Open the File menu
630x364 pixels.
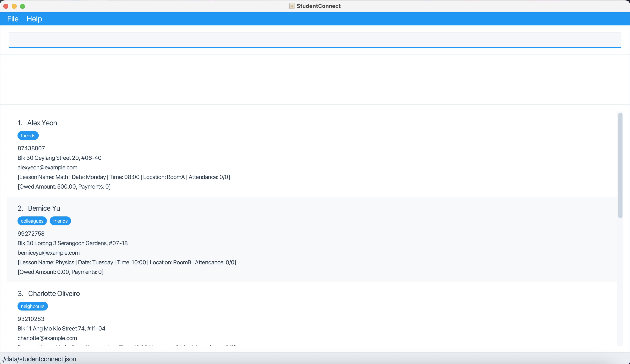pyautogui.click(x=13, y=19)
